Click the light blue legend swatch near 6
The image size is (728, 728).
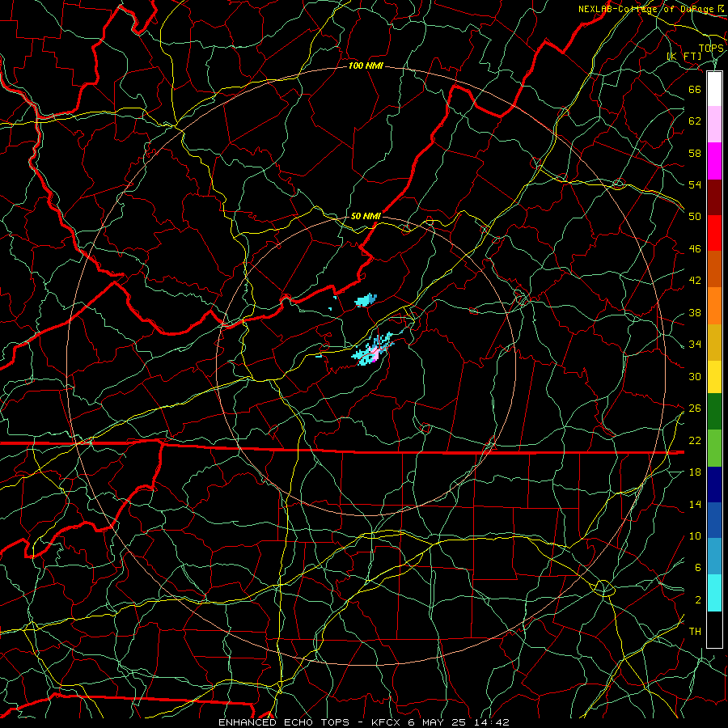tap(714, 557)
